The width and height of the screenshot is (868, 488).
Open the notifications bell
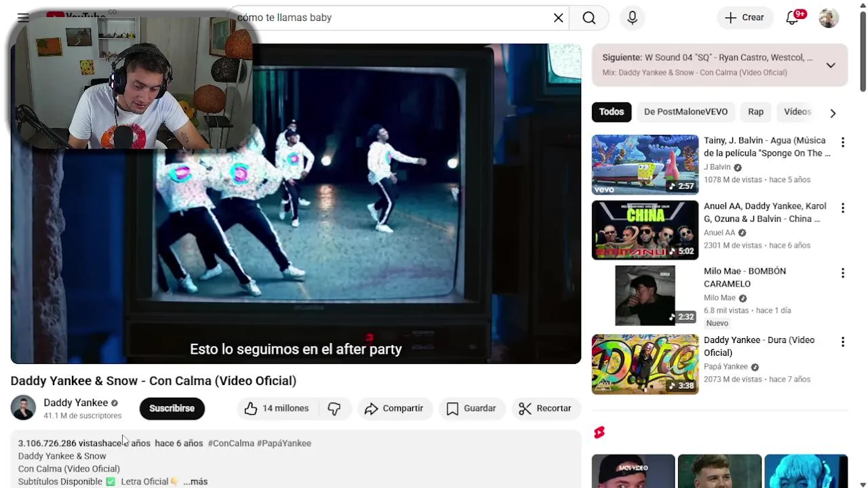tap(792, 18)
